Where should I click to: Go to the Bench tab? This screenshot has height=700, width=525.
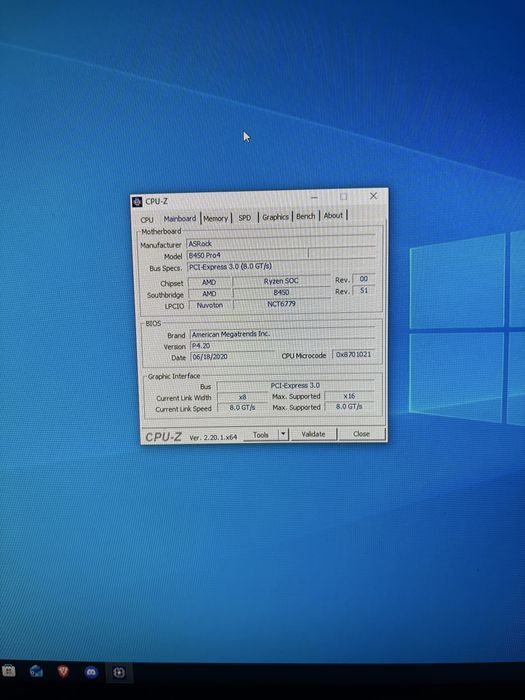[306, 216]
